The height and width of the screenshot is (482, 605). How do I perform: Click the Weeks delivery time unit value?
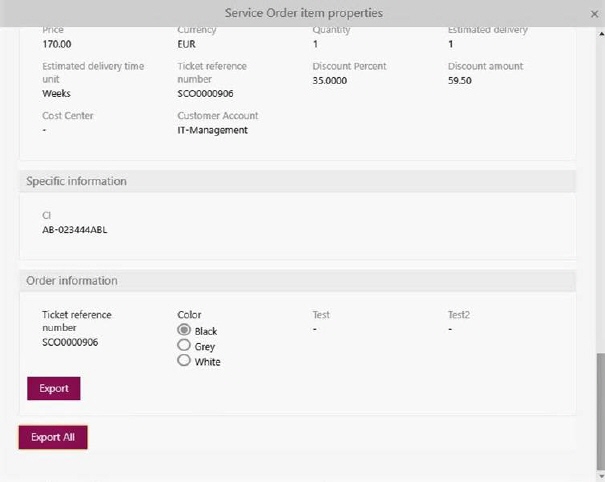(56, 93)
